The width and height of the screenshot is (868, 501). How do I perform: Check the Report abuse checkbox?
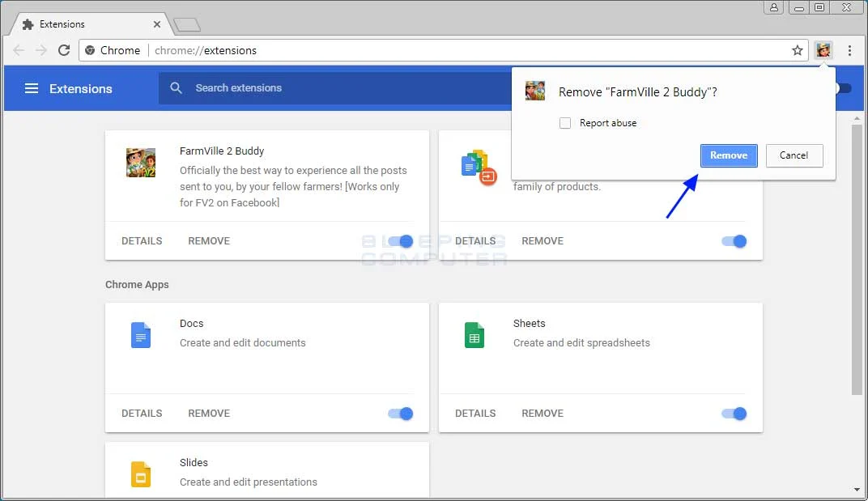(565, 123)
